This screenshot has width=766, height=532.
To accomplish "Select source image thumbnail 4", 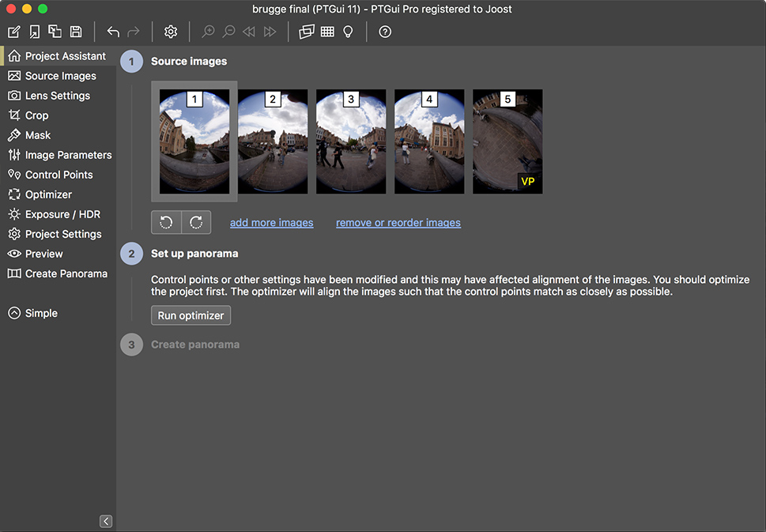I will point(429,141).
